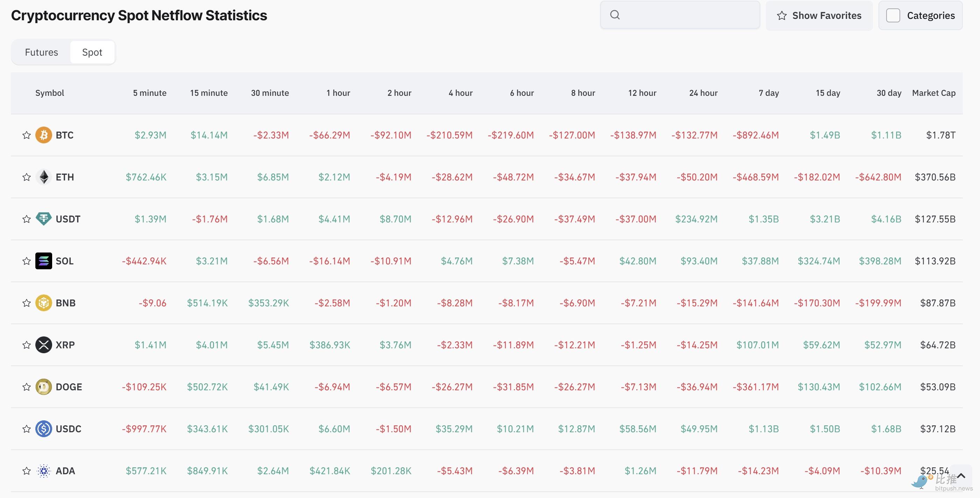980x498 pixels.
Task: Click the Cardano ADA logo
Action: [x=44, y=471]
